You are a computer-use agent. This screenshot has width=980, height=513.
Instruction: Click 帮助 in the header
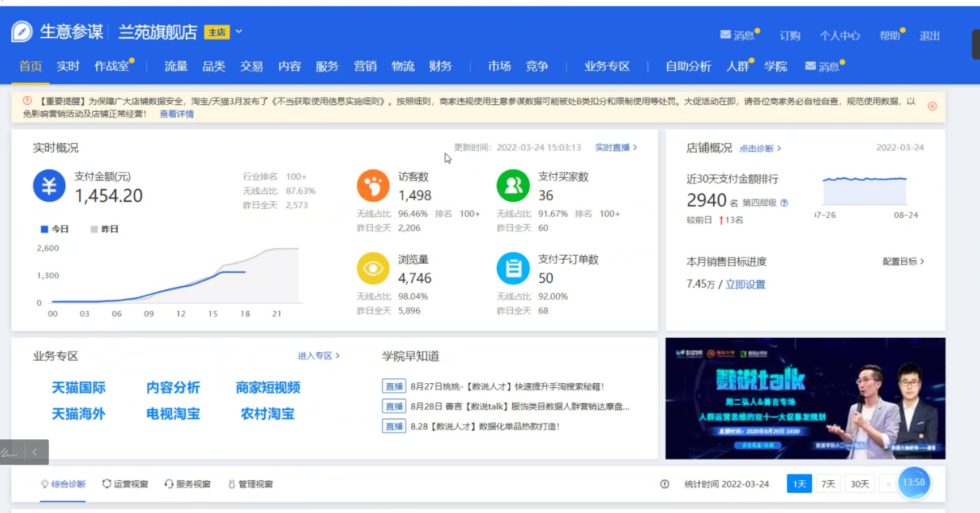tap(889, 36)
